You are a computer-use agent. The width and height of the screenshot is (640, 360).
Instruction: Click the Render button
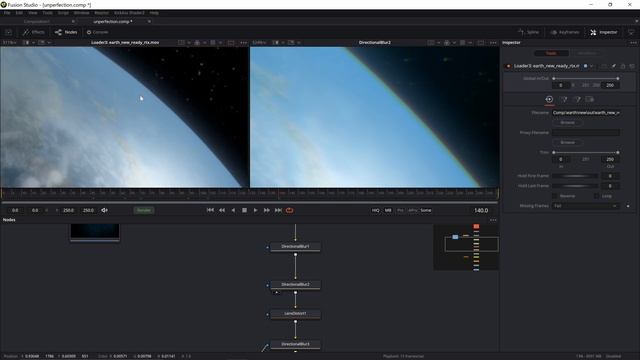[144, 210]
